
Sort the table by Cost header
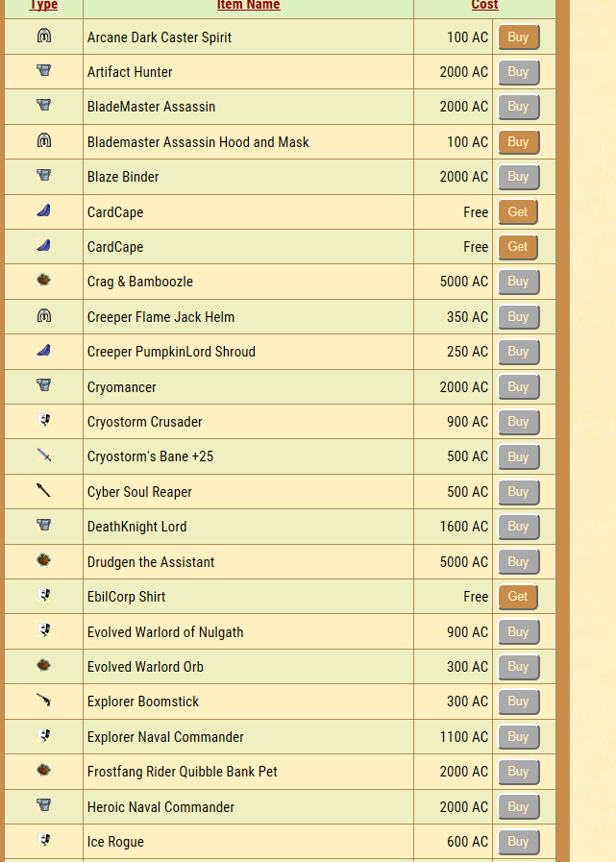[x=484, y=5]
